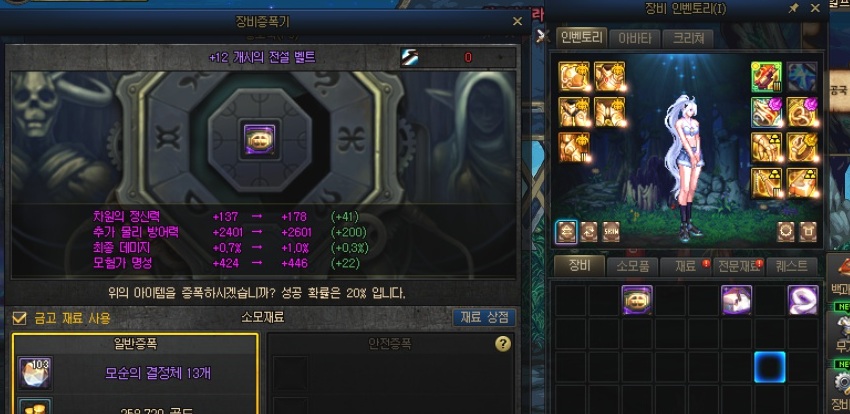Viewport: 850px width, 414px height.
Task: Toggle the 금고 재료 사용 checkbox
Action: point(19,318)
